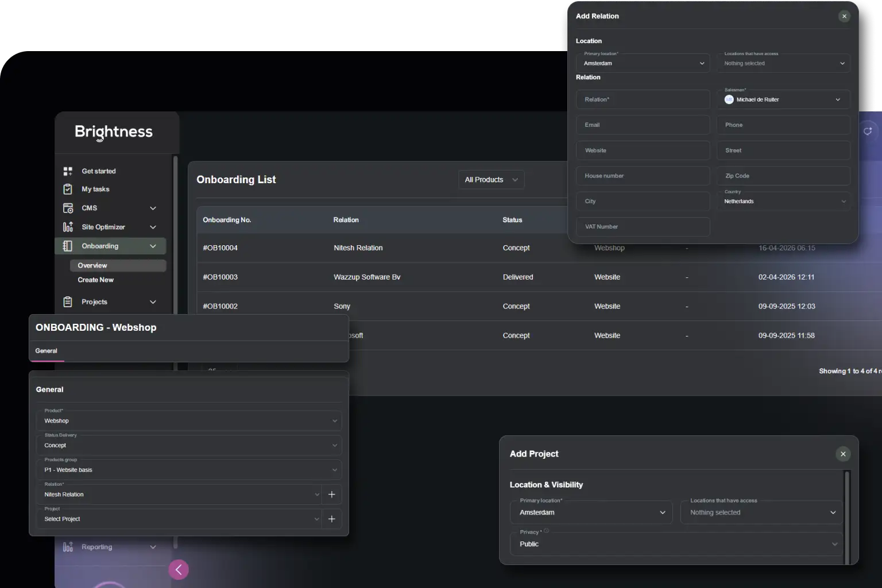The height and width of the screenshot is (588, 882).
Task: Sort by the Onboarding No. column header
Action: tap(227, 220)
